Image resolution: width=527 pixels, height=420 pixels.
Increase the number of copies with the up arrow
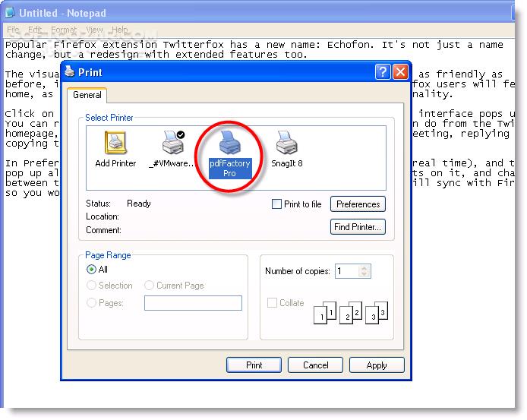click(x=364, y=268)
